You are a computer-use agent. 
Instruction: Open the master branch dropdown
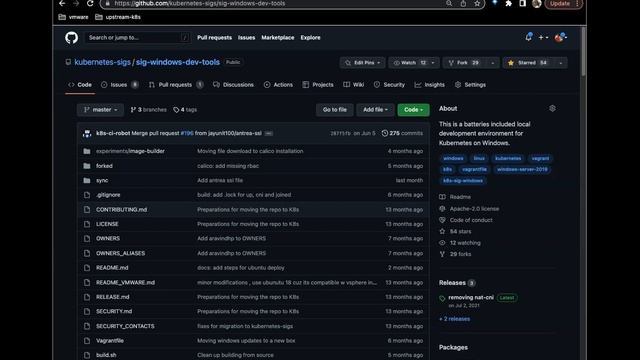100,109
